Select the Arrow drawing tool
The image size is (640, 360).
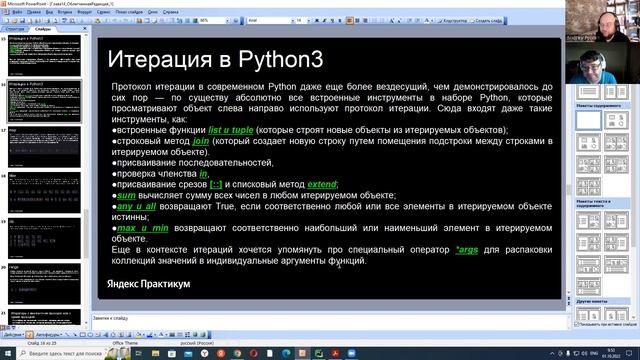click(75, 335)
